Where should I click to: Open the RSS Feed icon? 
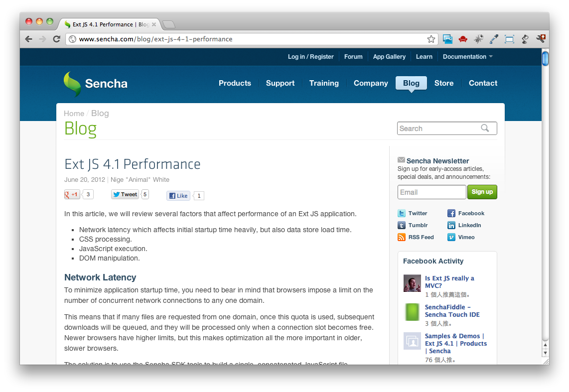(x=402, y=237)
